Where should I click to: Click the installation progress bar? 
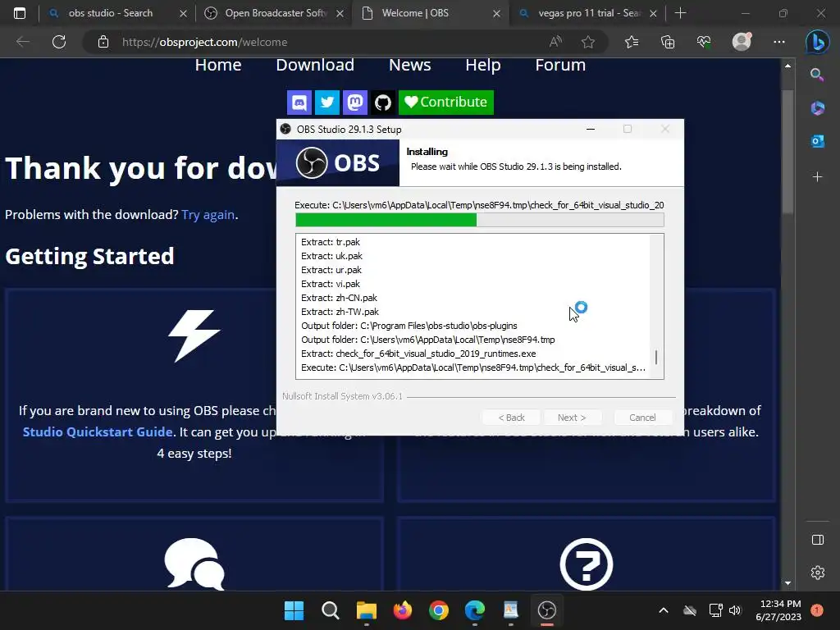coord(479,220)
